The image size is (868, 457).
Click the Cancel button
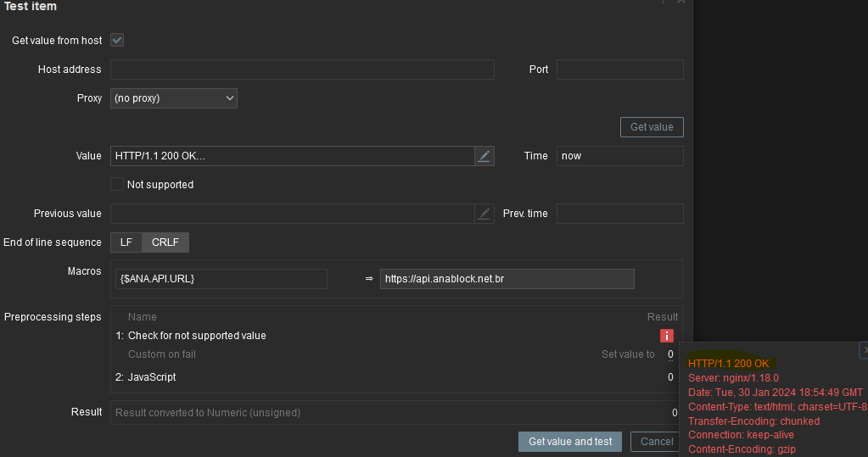point(656,442)
